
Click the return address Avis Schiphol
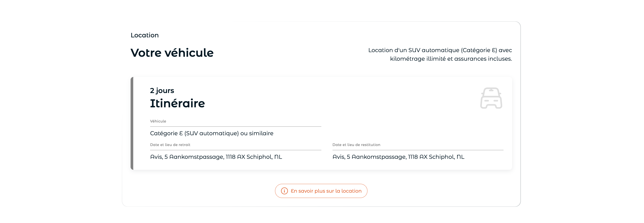(398, 157)
